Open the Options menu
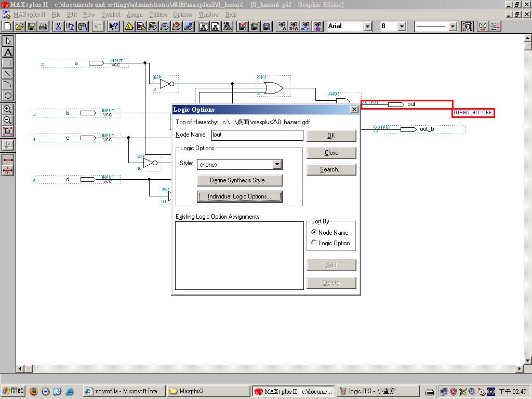The width and height of the screenshot is (532, 399). coord(182,15)
